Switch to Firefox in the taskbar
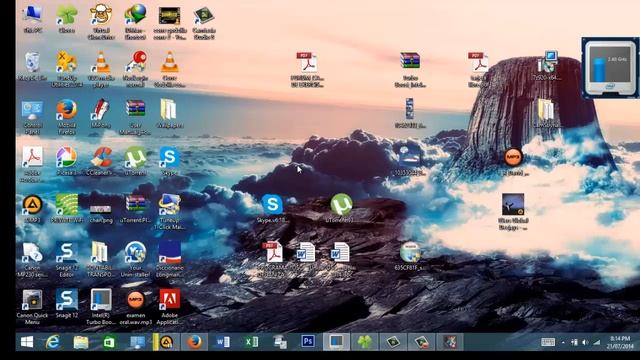 click(194, 342)
